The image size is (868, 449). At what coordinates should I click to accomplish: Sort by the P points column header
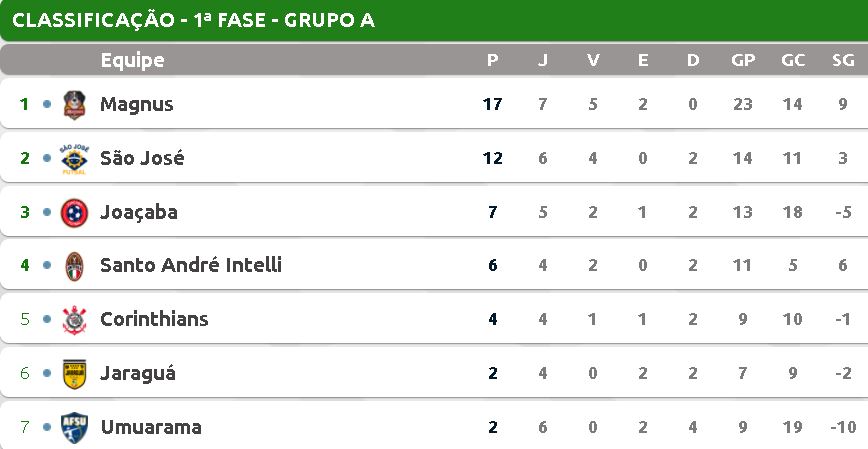[492, 60]
